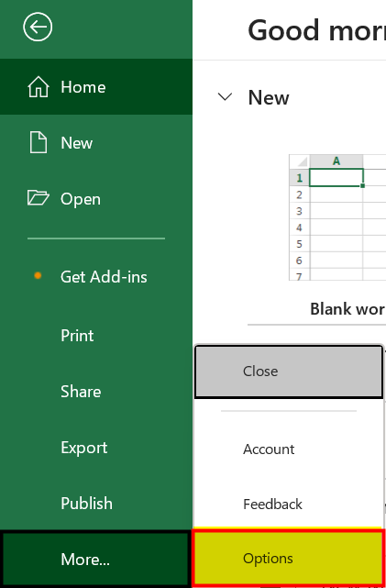The width and height of the screenshot is (386, 588).
Task: Click the "Good mor" greeting heading
Action: (316, 30)
